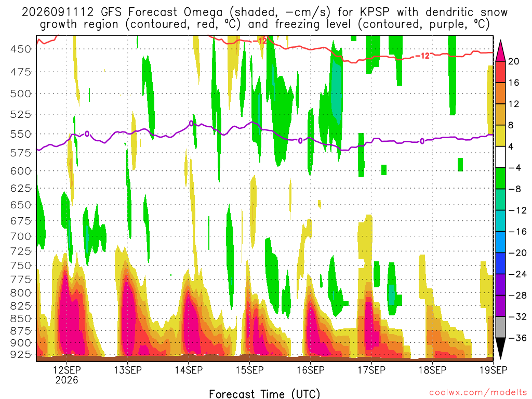Click the yellow colorbar segment near 8

(x=500, y=136)
